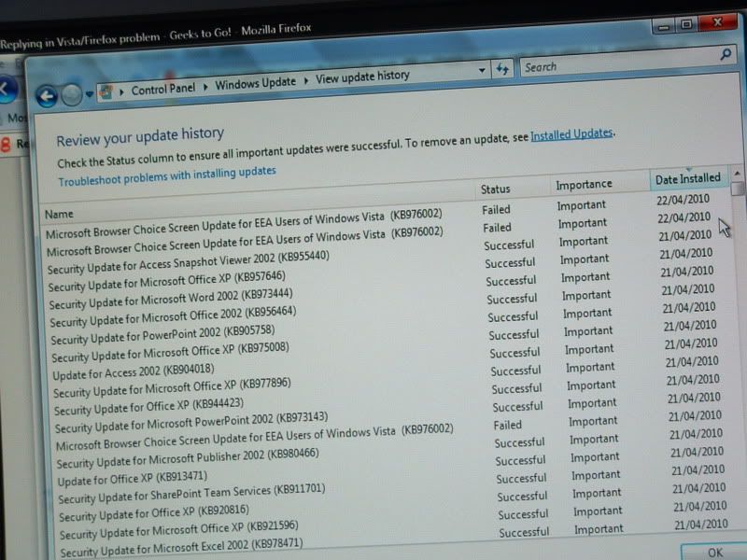Select Security Update for Microsoft Word 2002 (KB973444)
Screen dimensions: 747x560
171,299
